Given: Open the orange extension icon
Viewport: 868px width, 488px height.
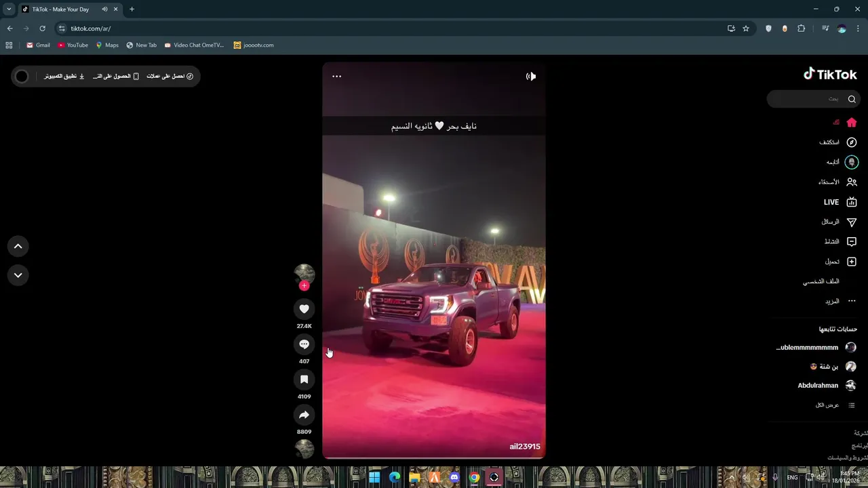Looking at the screenshot, I should tap(785, 28).
